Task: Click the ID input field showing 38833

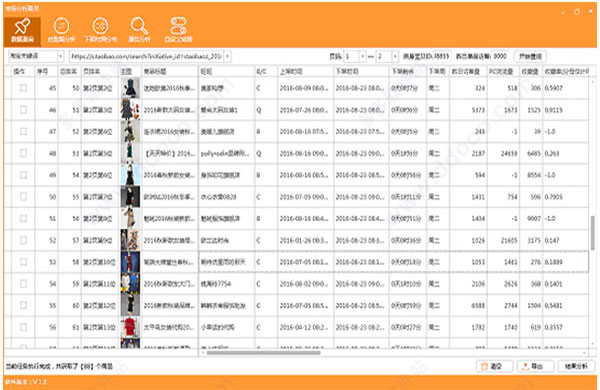Action: click(x=442, y=56)
